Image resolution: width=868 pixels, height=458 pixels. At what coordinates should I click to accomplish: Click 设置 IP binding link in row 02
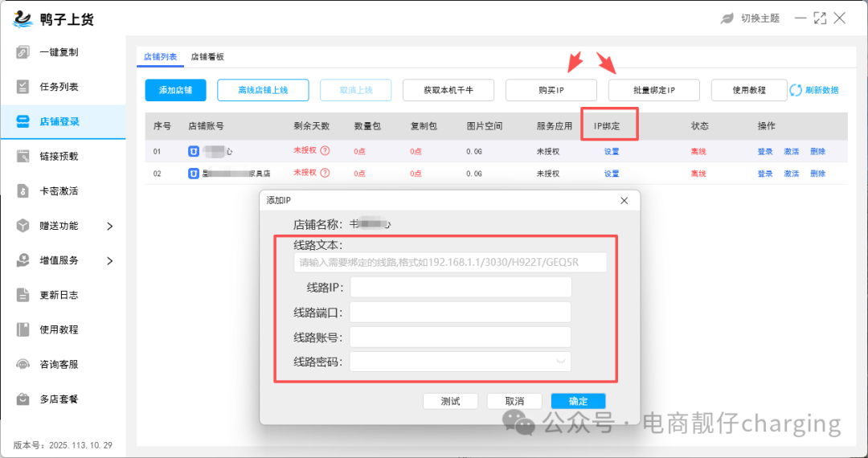tap(612, 174)
